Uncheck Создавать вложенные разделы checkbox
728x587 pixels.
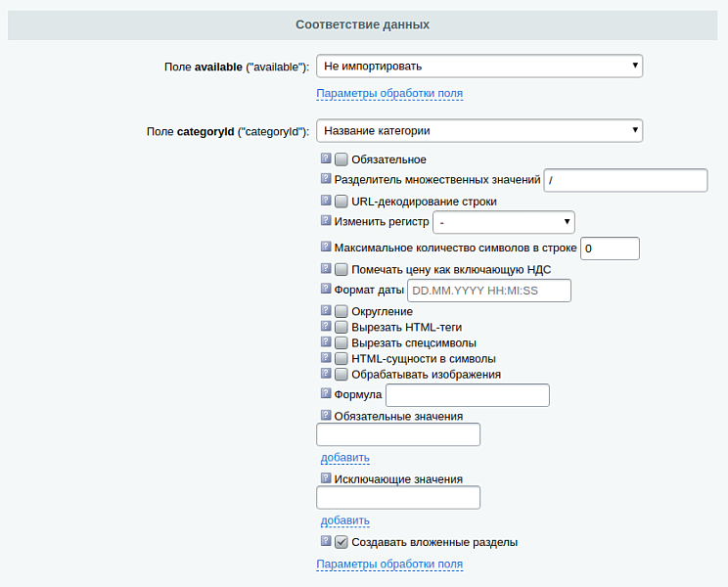[341, 542]
